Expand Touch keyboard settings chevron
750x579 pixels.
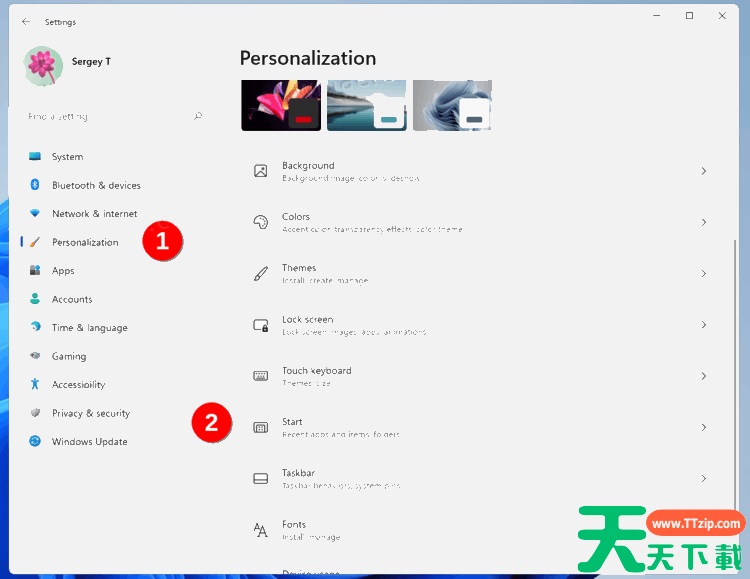(704, 376)
